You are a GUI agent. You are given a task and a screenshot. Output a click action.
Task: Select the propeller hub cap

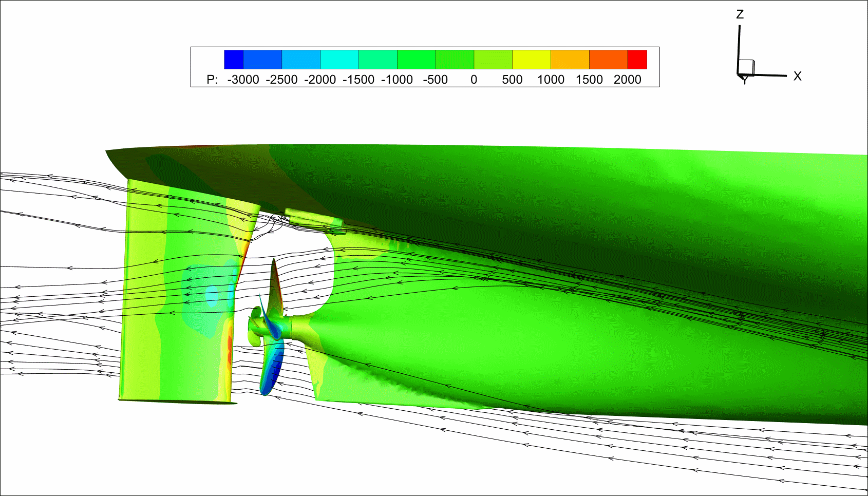coord(254,328)
